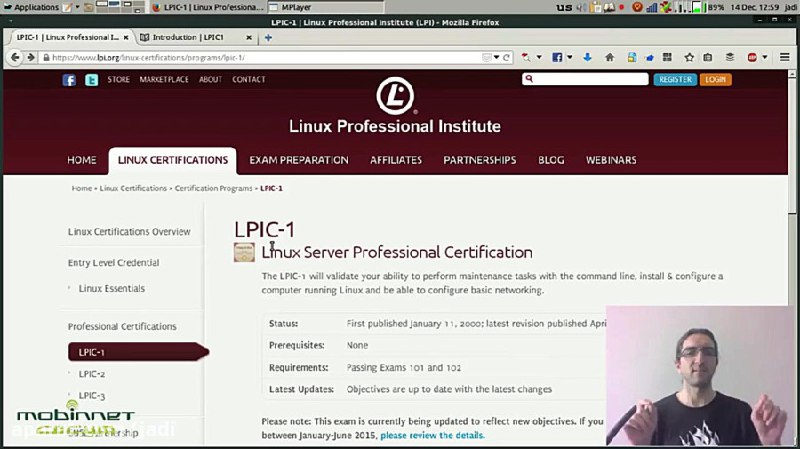Click the orange LOGIN button
The width and height of the screenshot is (800, 449).
[x=715, y=80]
